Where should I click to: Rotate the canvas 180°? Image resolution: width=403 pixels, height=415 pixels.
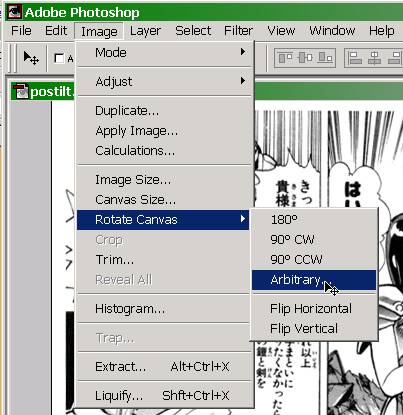(x=314, y=219)
